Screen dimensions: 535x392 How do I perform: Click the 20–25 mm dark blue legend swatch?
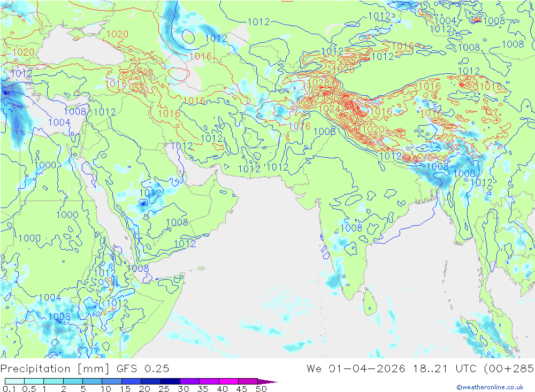tap(150, 381)
